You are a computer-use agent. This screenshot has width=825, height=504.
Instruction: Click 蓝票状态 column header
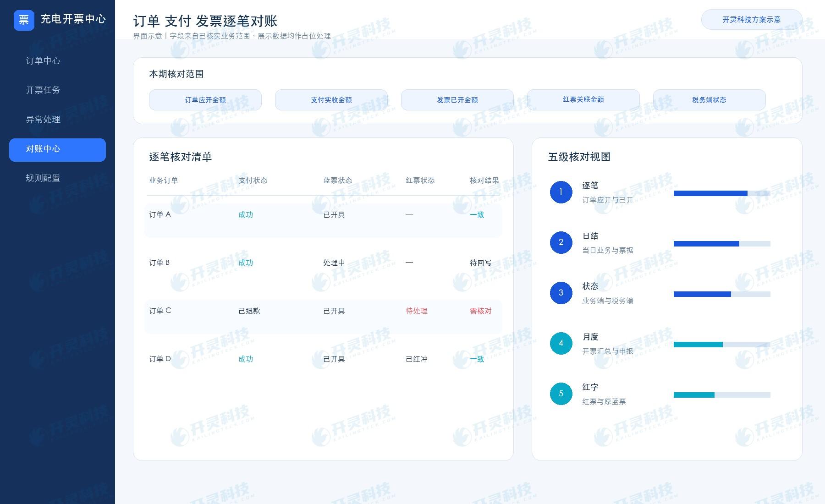click(338, 181)
